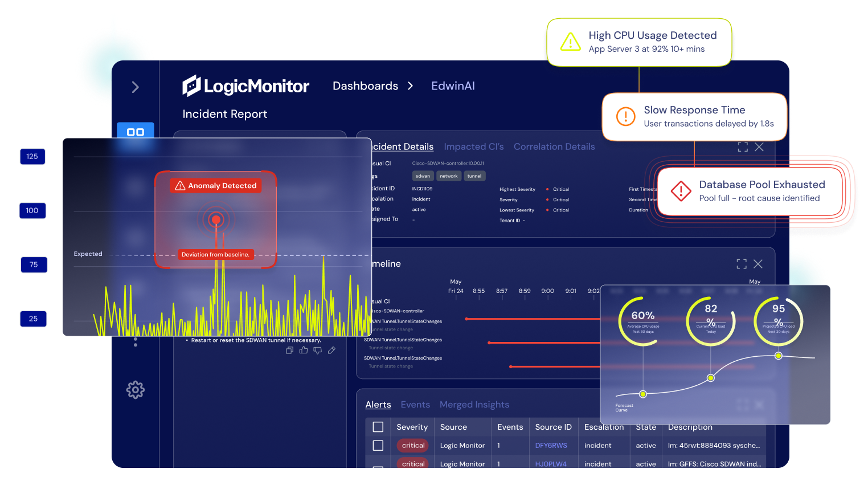
Task: Click the Deviation from baseline label
Action: (215, 255)
